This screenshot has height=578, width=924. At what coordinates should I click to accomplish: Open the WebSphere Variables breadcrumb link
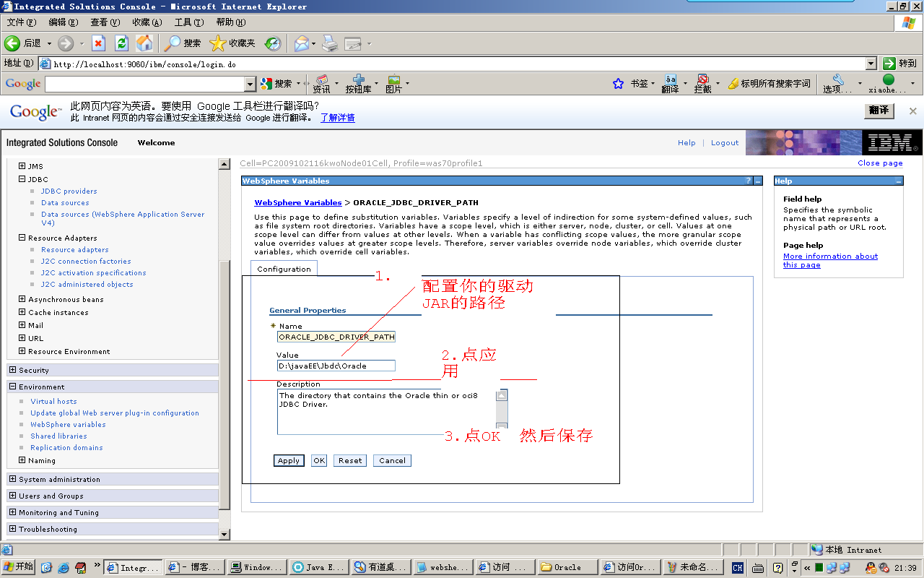pos(298,202)
